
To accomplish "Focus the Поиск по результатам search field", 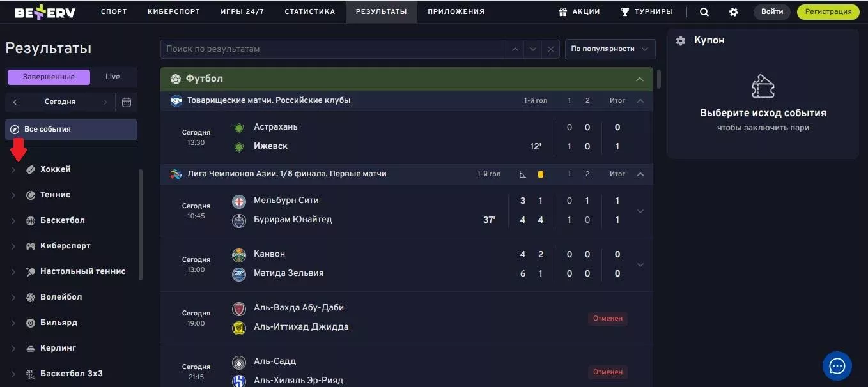I will (332, 49).
